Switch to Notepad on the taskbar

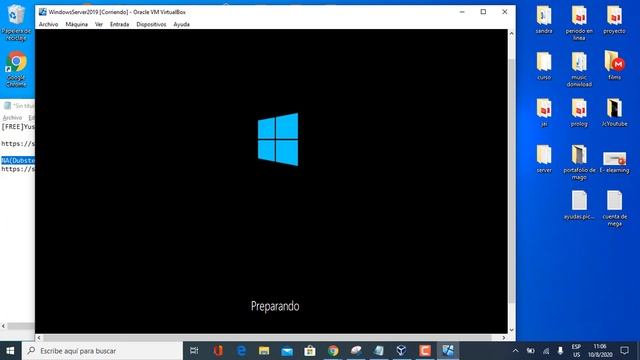[379, 351]
